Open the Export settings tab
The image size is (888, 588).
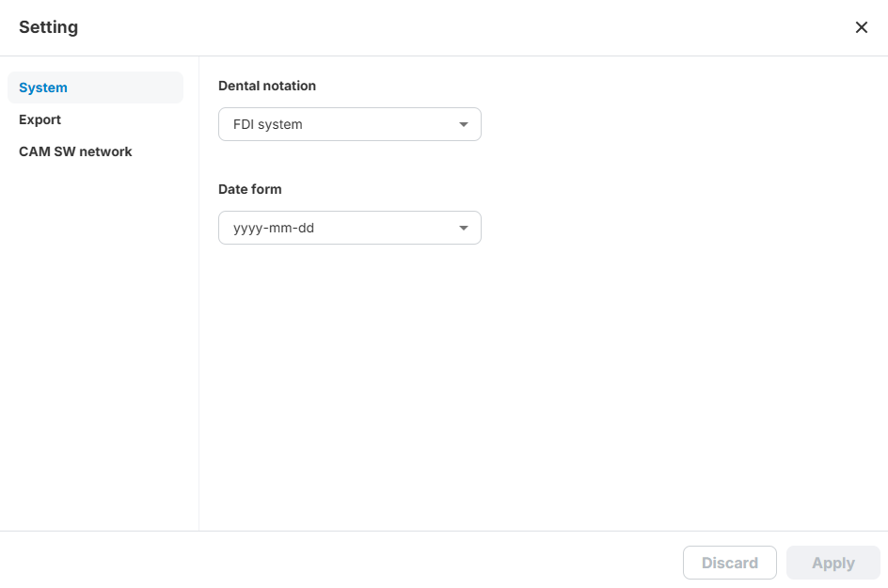pos(40,119)
